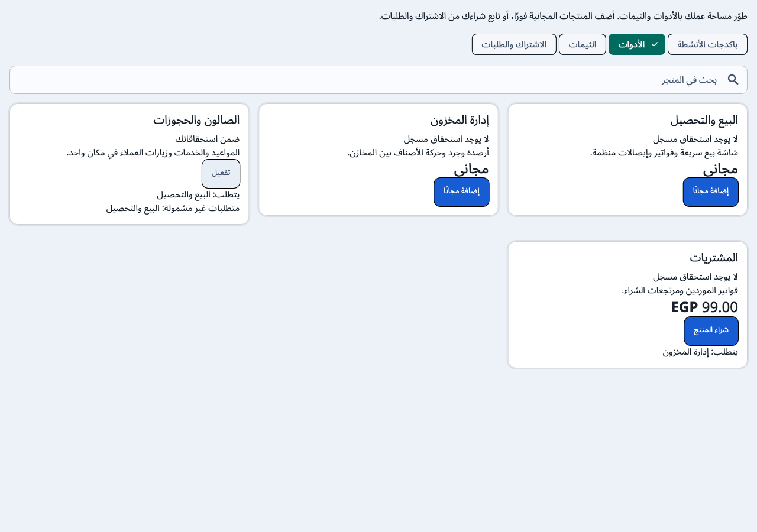
Task: Select the باكدجات الأنشطة filter chip
Action: pyautogui.click(x=707, y=44)
